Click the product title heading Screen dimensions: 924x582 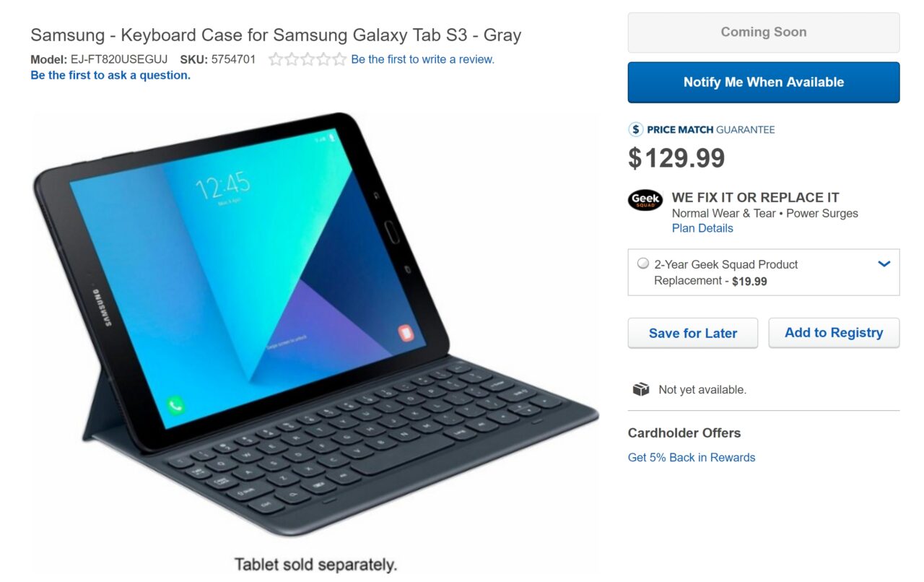point(276,35)
